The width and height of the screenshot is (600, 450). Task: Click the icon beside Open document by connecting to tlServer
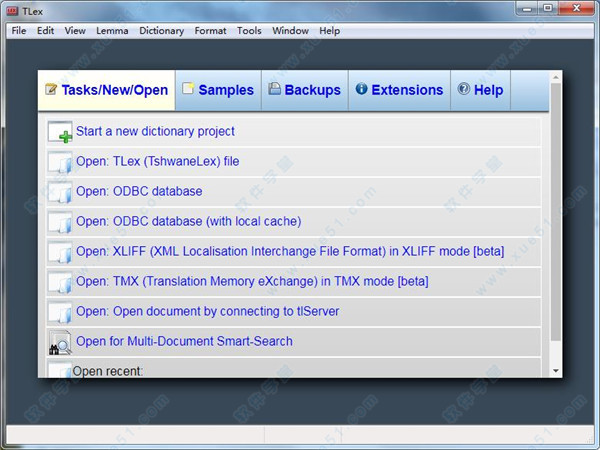(60, 312)
